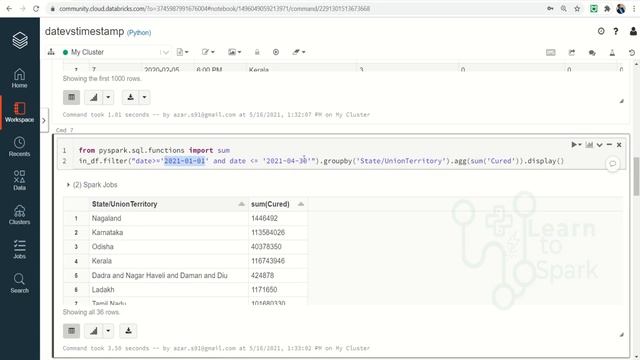
Task: Open Recents in sidebar
Action: 19,147
